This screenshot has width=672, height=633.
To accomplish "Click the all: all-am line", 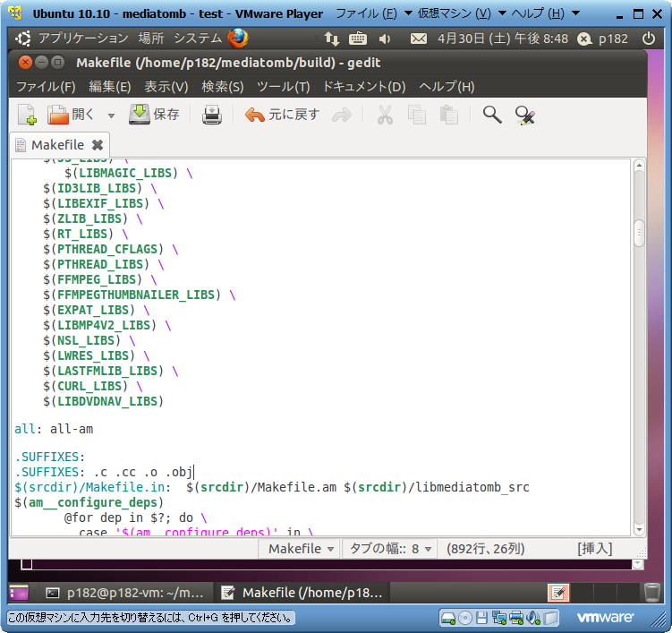I will point(54,429).
